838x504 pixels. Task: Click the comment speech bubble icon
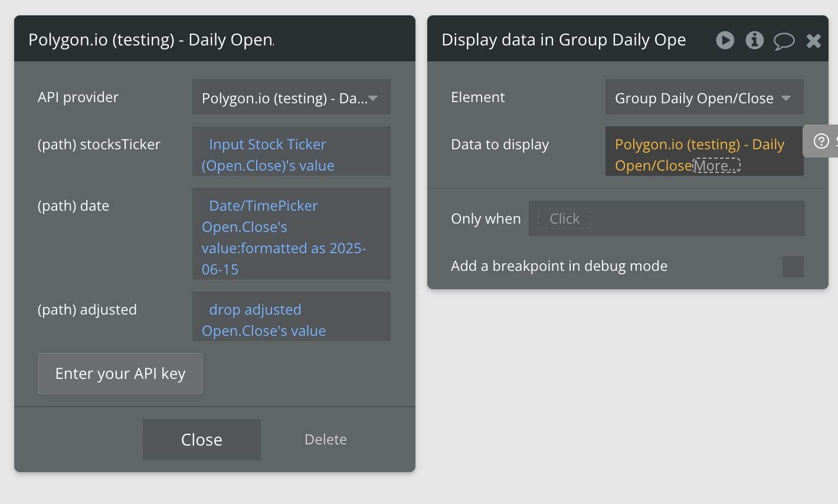pyautogui.click(x=784, y=41)
